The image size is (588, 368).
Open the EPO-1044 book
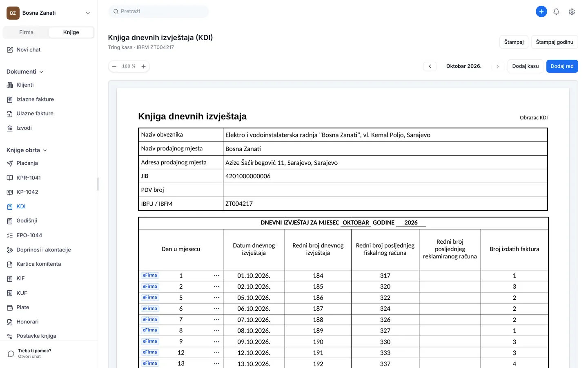pos(29,236)
